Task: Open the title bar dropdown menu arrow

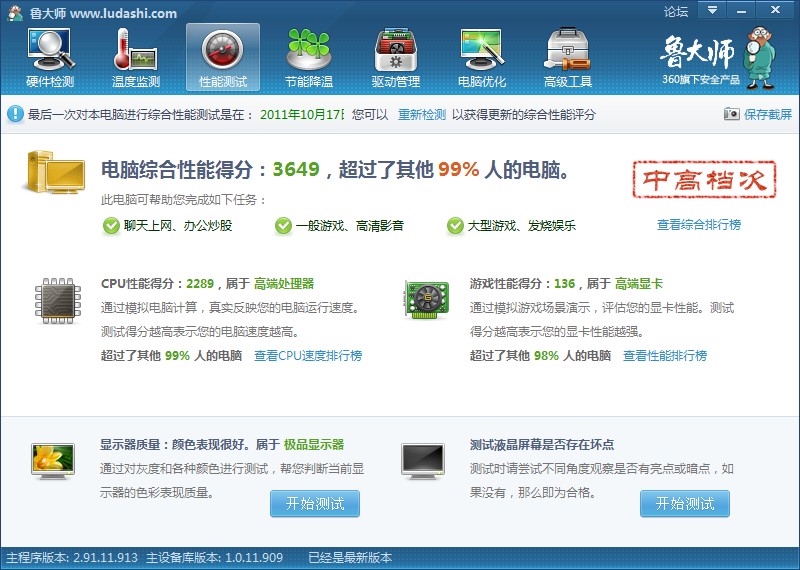Action: pos(712,10)
